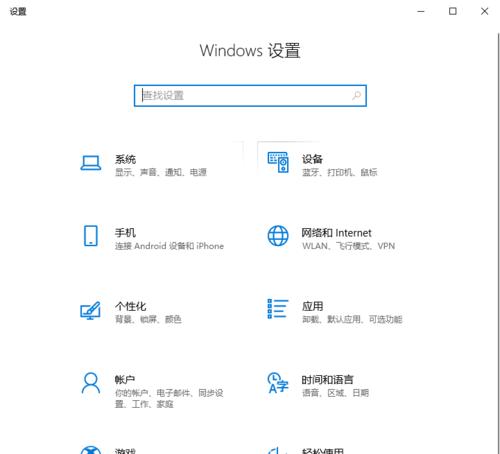Open the 系统 laptop icon
This screenshot has height=454, width=500.
coord(91,163)
